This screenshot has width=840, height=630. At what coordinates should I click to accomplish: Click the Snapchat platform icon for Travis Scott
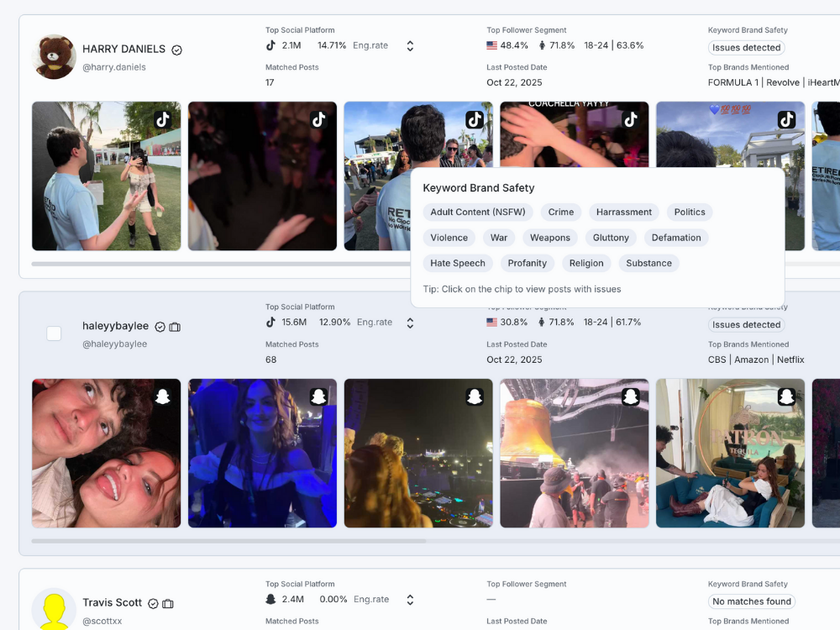tap(270, 600)
